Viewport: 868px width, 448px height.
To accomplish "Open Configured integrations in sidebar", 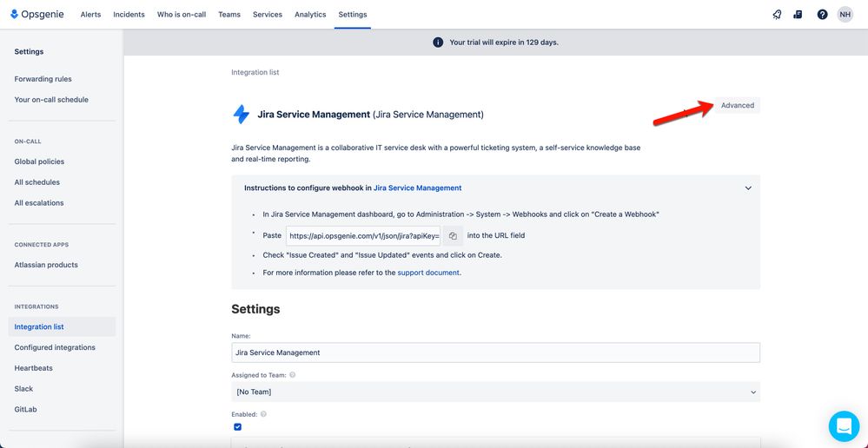I will click(x=55, y=347).
